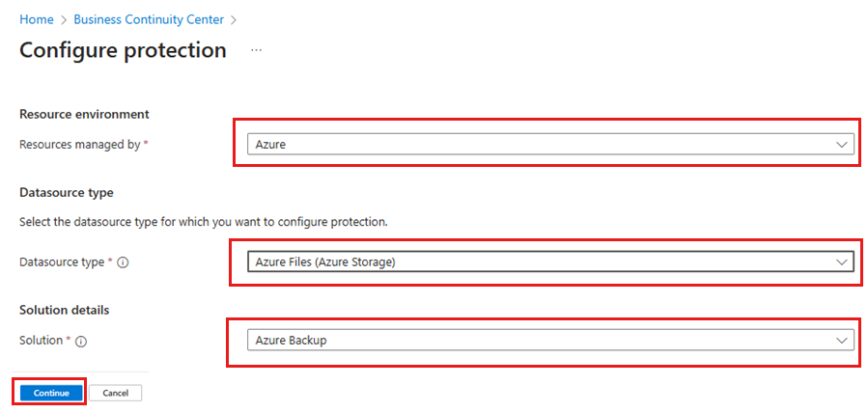Click the Solution field label

(41, 341)
